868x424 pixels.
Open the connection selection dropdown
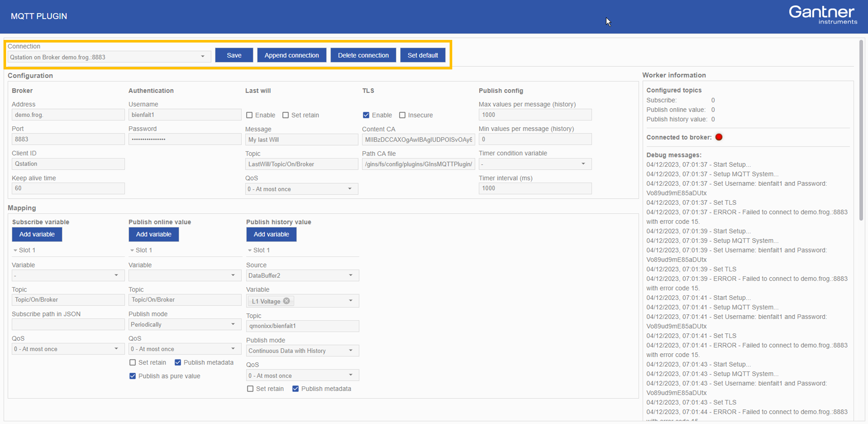(x=203, y=56)
